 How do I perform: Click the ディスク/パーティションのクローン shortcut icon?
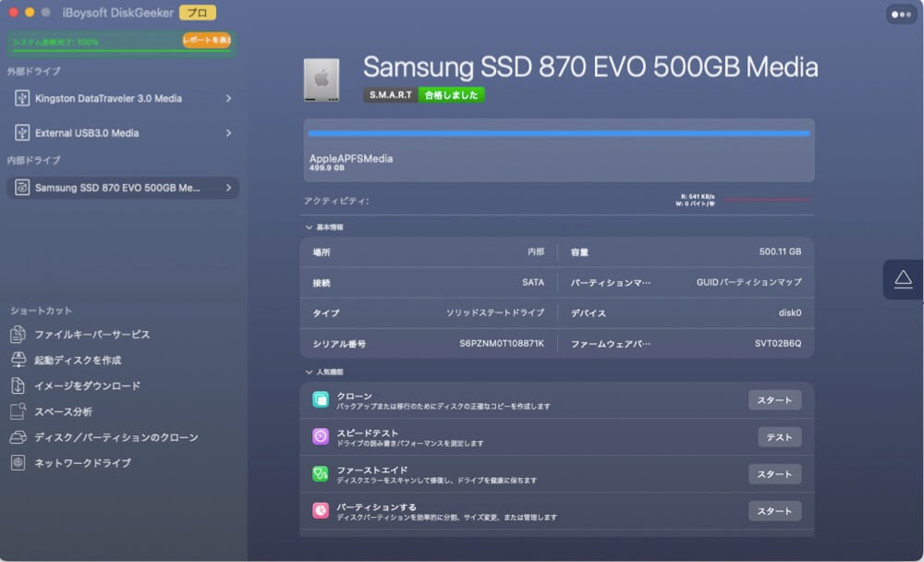click(x=18, y=437)
